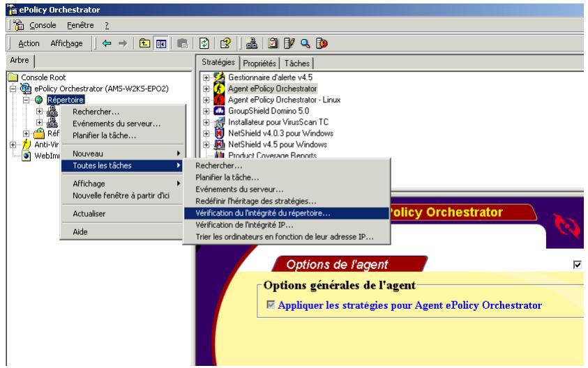Click the Help question mark toolbar icon
This screenshot has width=588, height=368.
[x=225, y=43]
